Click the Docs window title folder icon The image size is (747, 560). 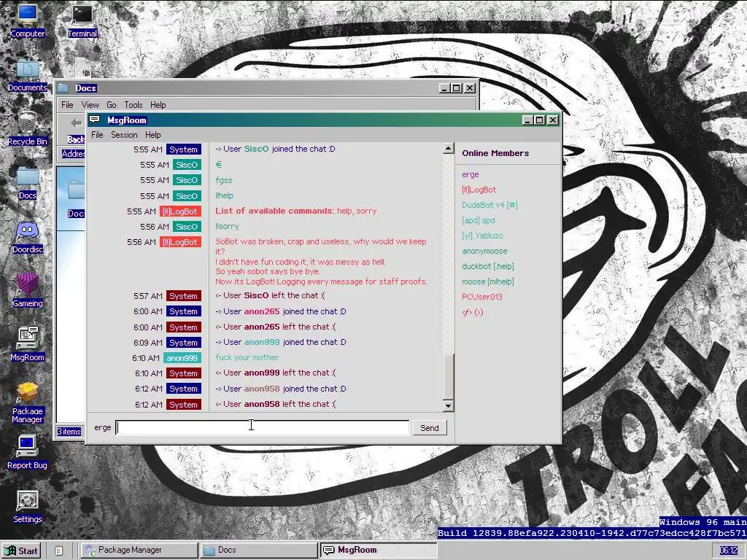coord(63,88)
